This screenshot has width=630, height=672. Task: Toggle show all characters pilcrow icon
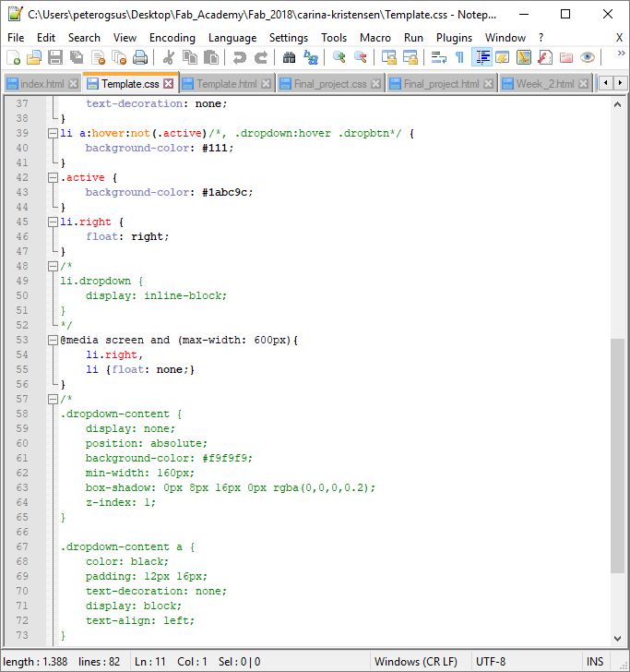pos(459,57)
